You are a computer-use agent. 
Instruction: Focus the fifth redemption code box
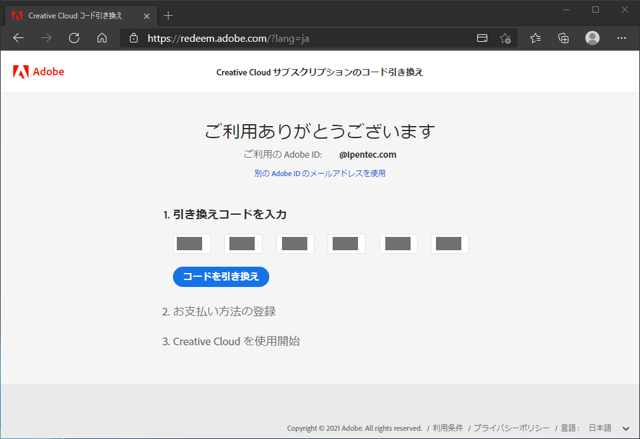(398, 244)
